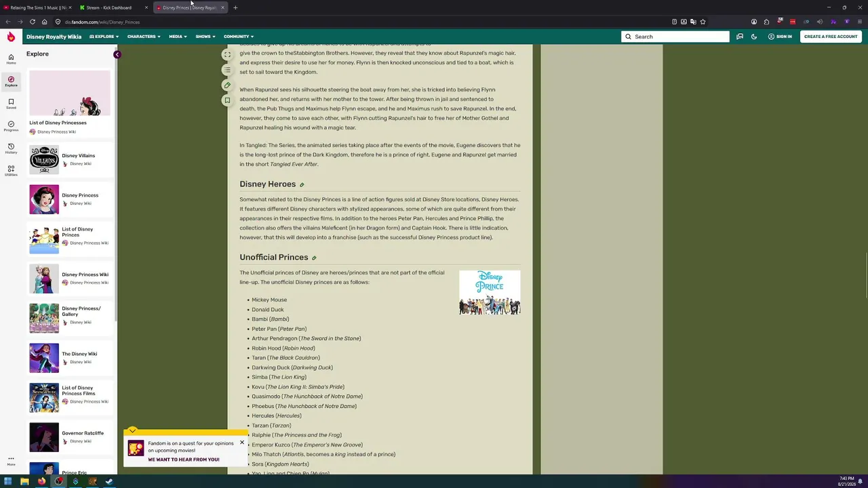Dismiss the Fandom survey popup
This screenshot has width=868, height=488.
(241, 443)
